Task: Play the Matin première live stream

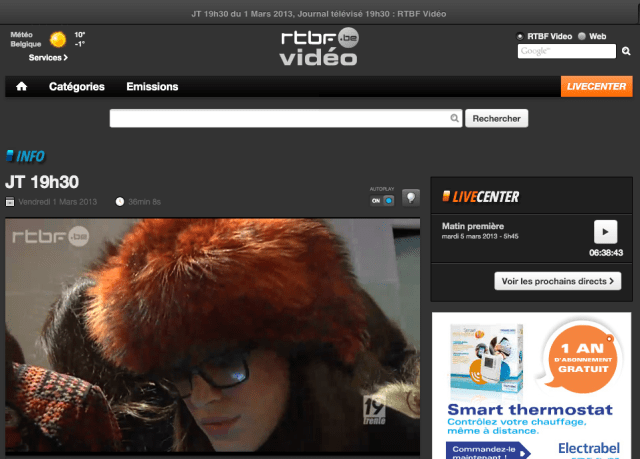Action: point(605,231)
